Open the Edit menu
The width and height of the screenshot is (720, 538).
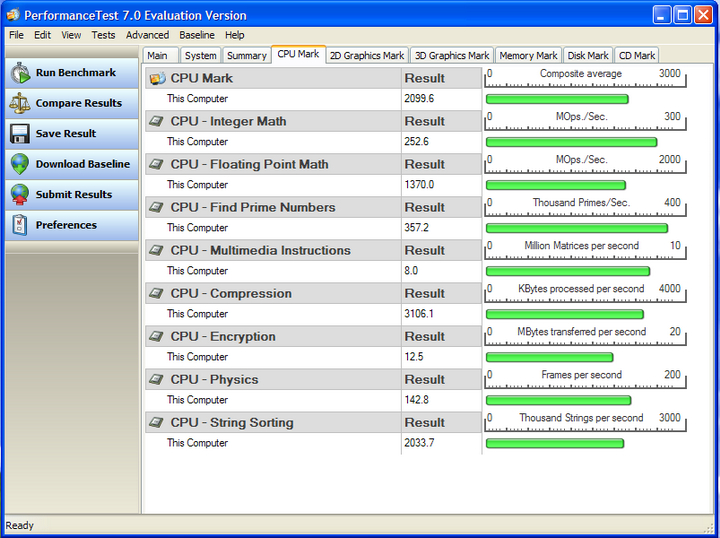pyautogui.click(x=42, y=35)
